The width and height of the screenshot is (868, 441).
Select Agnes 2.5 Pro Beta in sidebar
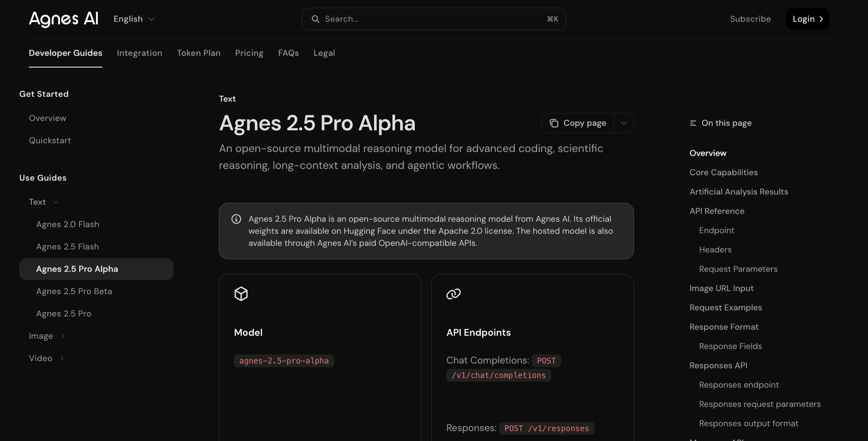coord(74,291)
